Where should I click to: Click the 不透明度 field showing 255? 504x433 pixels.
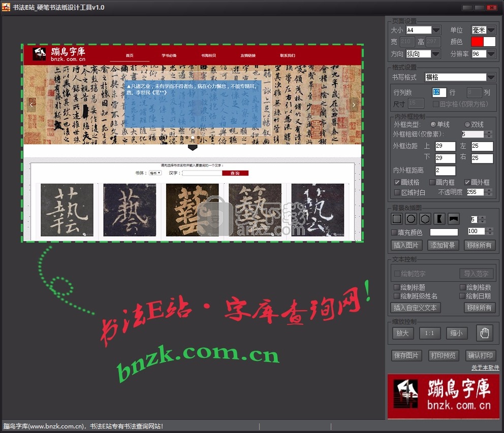pos(475,192)
